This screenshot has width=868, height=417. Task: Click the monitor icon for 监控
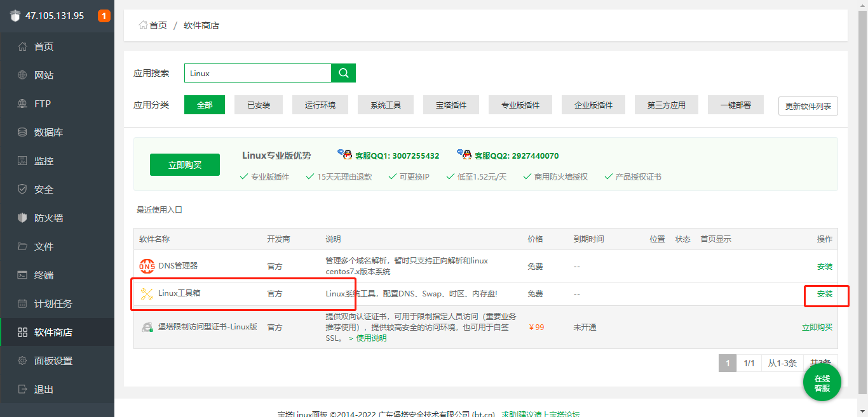pos(22,161)
